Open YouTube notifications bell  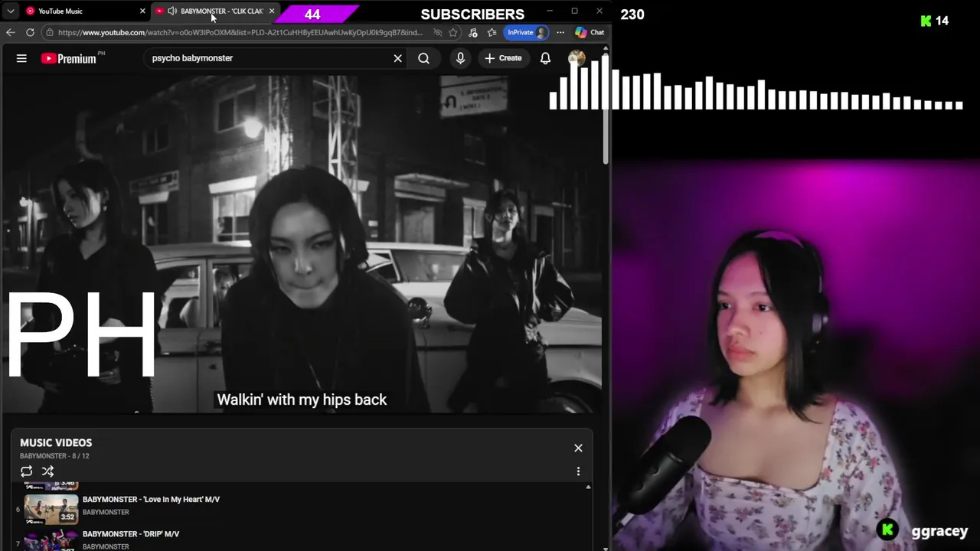point(545,58)
